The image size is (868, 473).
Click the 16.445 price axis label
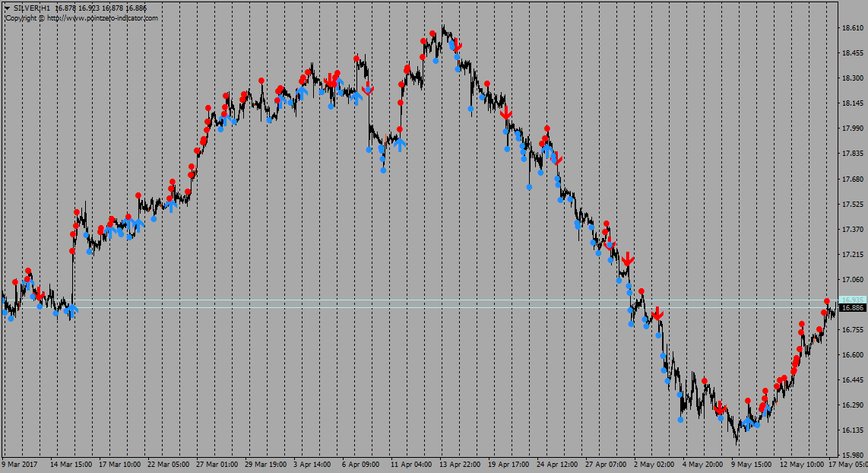click(853, 380)
